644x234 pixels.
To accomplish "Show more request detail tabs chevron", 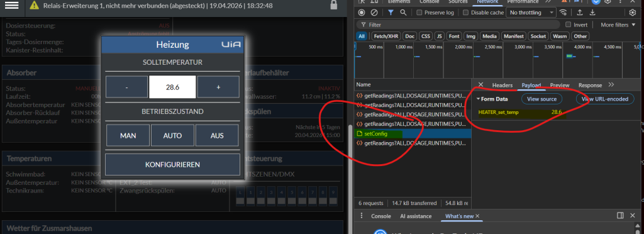I will coord(611,85).
